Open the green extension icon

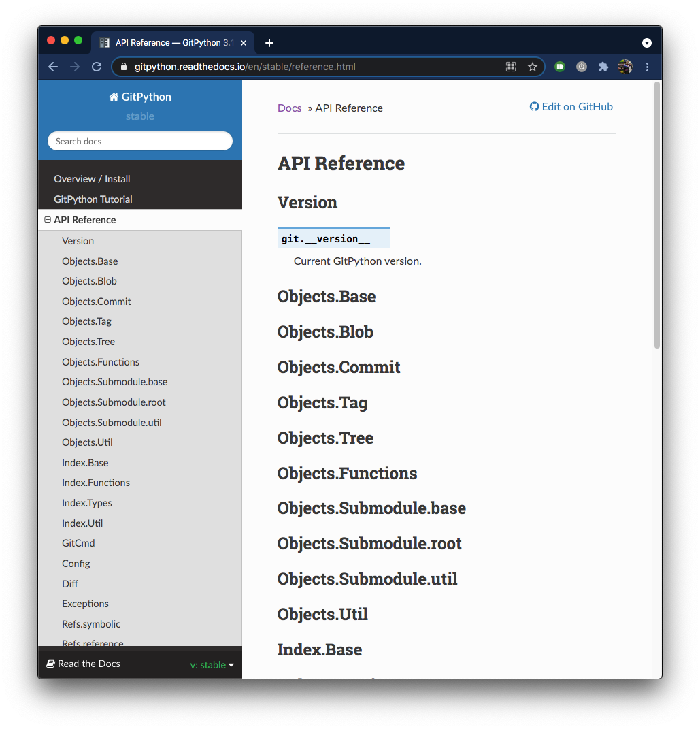click(560, 67)
